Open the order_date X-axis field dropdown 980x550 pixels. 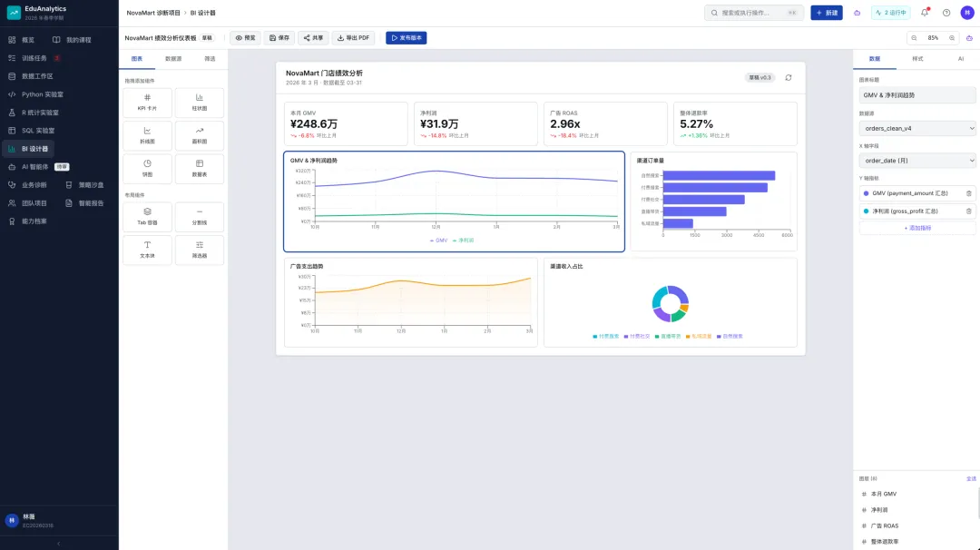click(916, 161)
